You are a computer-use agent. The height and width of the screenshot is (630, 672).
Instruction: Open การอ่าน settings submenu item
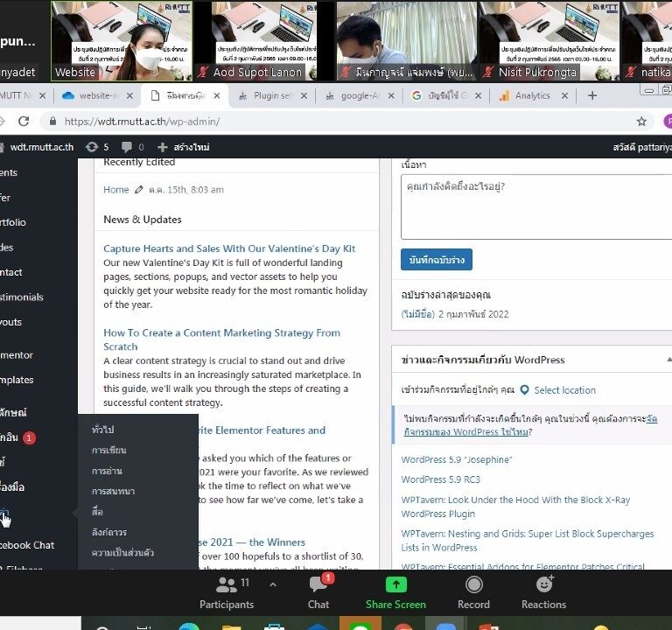click(107, 471)
